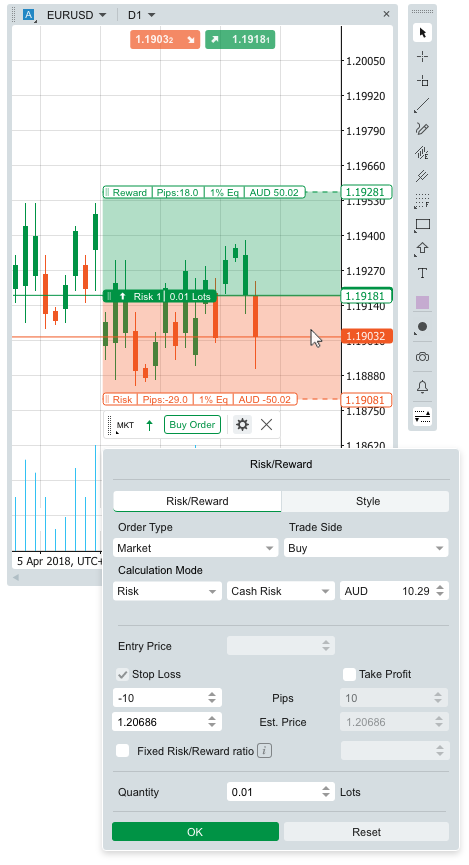This screenshot has height=865, width=469.
Task: Click the AUD 10.29 amount field
Action: (394, 591)
